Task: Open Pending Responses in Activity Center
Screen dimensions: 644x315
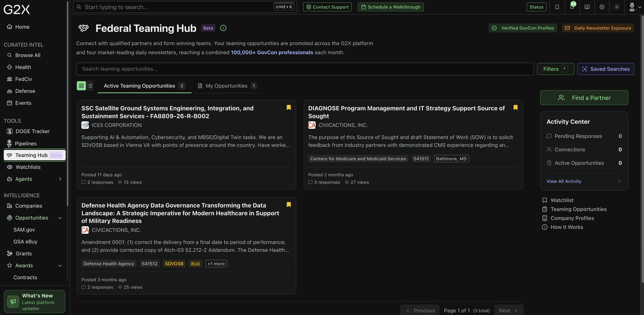Action: click(x=584, y=136)
